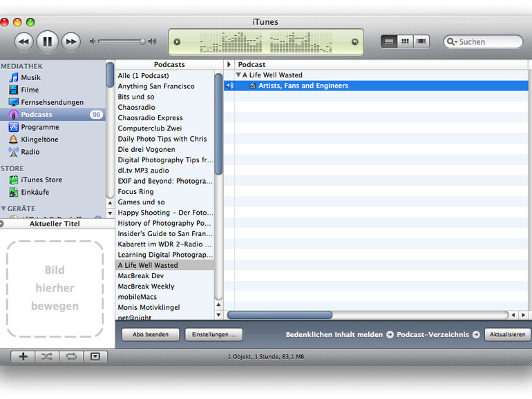The width and height of the screenshot is (532, 399).
Task: Toggle shuffle mode
Action: tap(47, 356)
